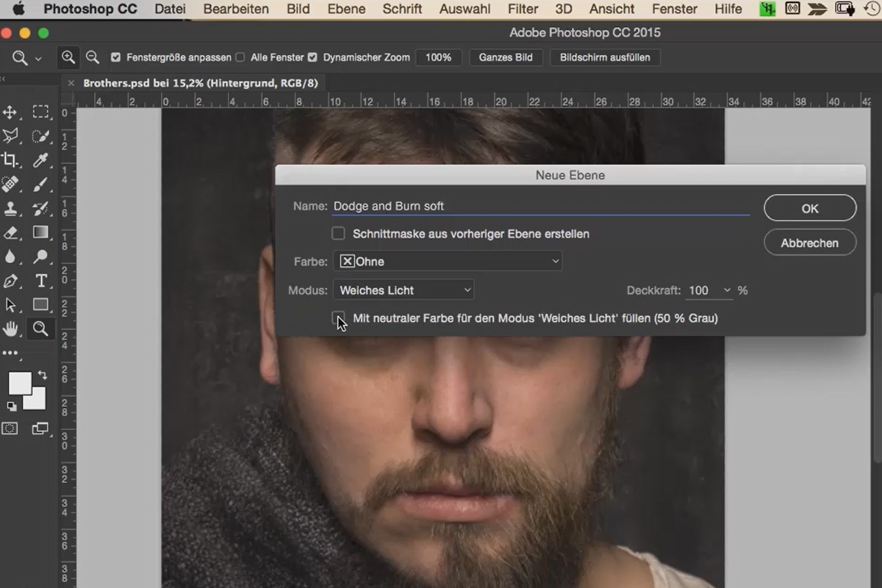
Task: Select the Eraser tool
Action: 10,234
